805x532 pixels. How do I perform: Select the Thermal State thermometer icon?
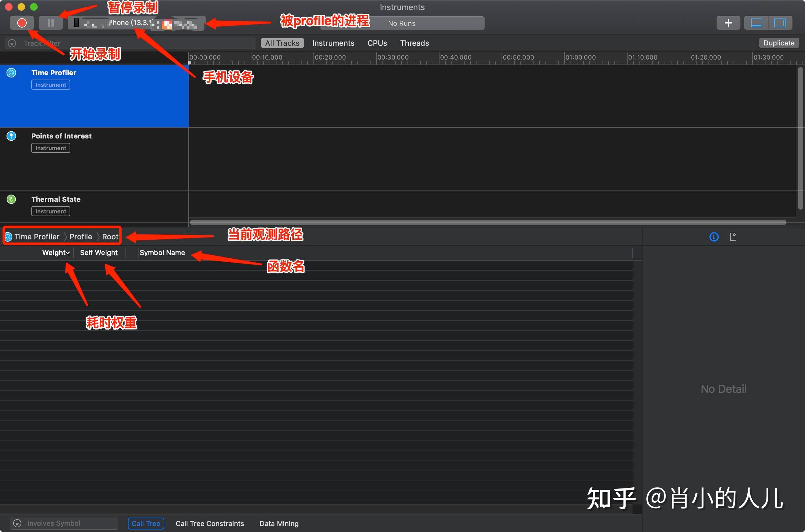point(11,199)
